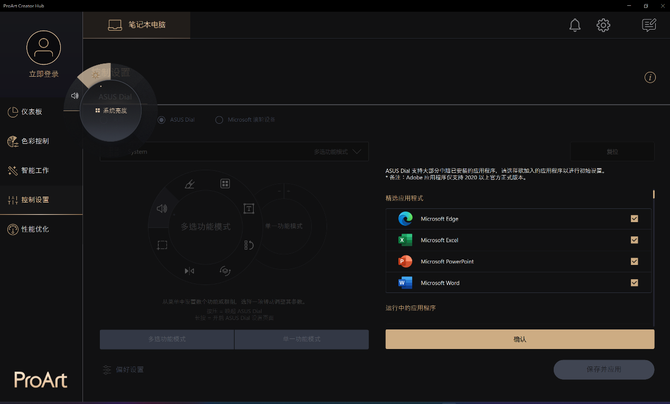Screen dimensions: 670x404
Task: Click the Microsoft Edge app icon
Action: point(405,219)
